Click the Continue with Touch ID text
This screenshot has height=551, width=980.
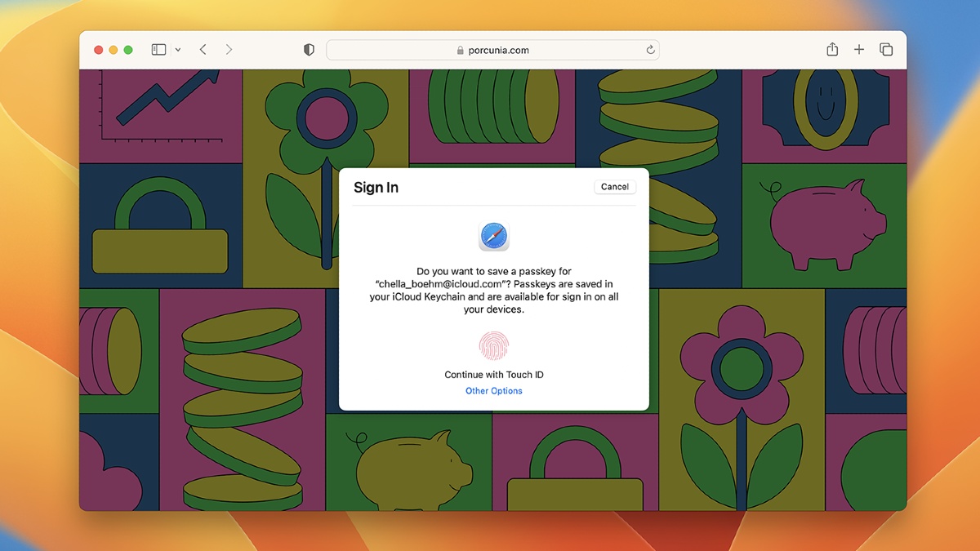pyautogui.click(x=494, y=375)
